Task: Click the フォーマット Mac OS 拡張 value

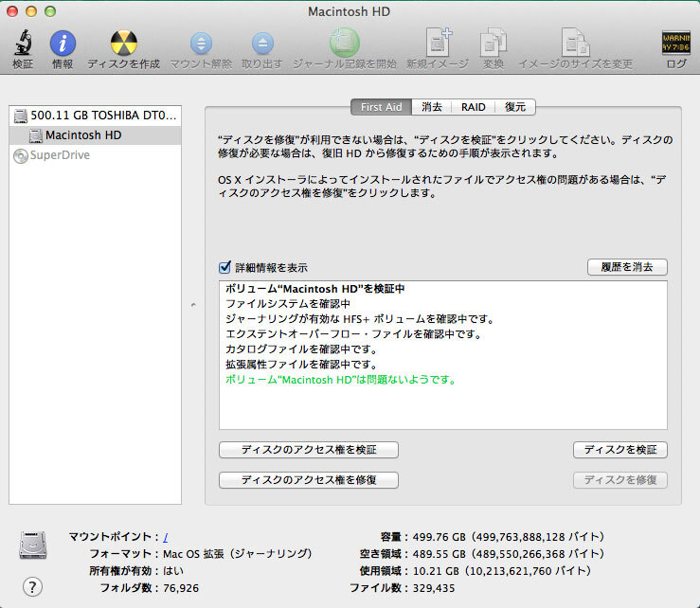Action: (x=238, y=554)
